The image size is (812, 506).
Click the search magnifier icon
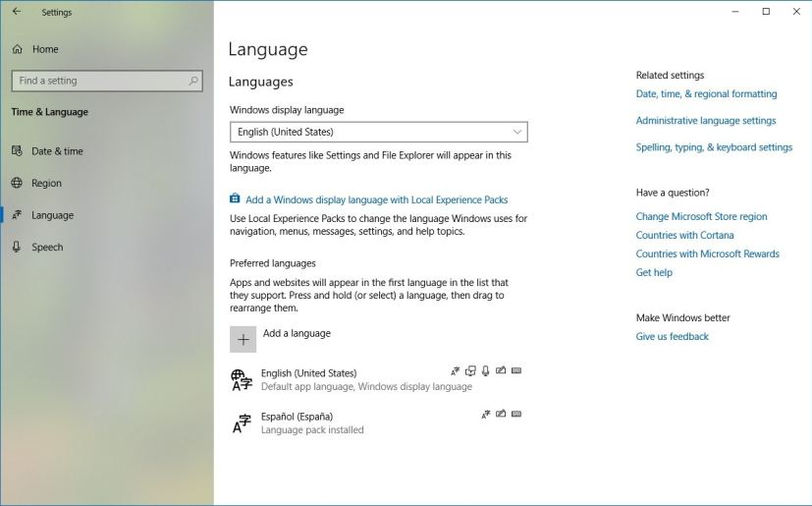tap(193, 81)
